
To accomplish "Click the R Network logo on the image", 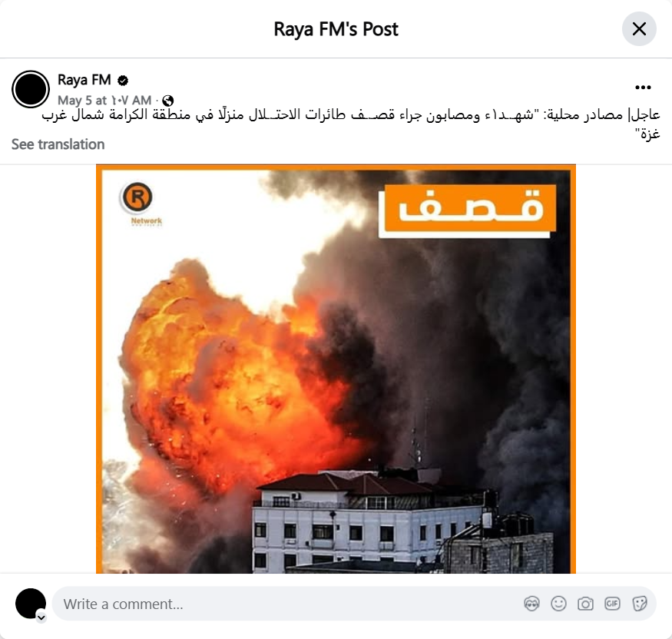I will 137,203.
